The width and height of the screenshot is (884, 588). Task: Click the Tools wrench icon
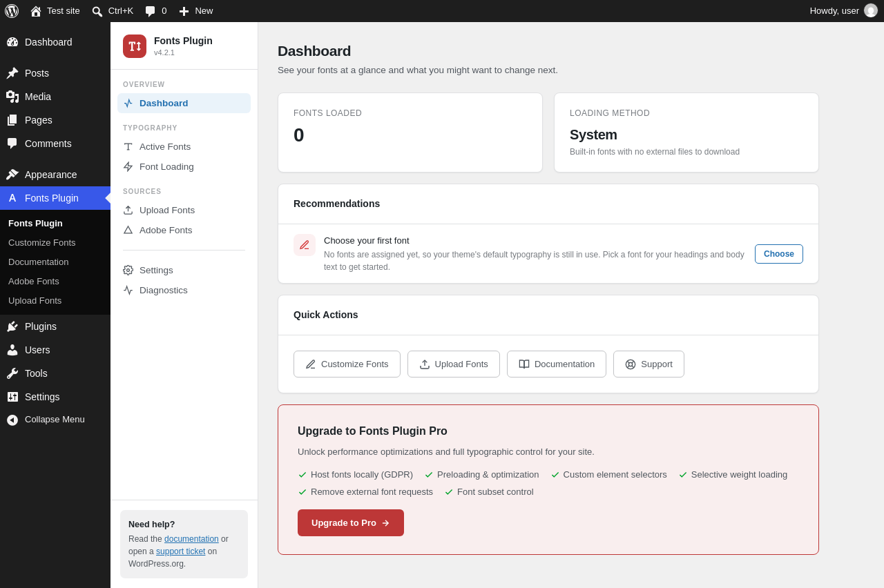coord(12,373)
